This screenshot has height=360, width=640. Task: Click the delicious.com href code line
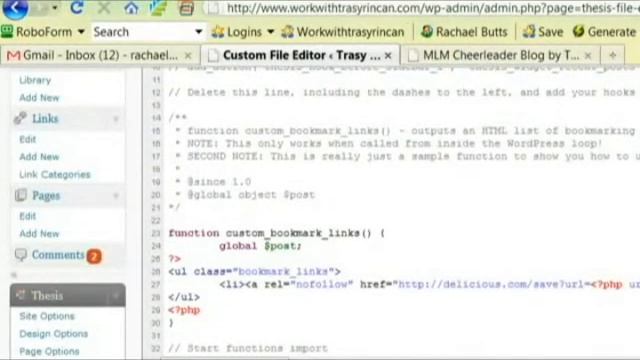coord(429,284)
